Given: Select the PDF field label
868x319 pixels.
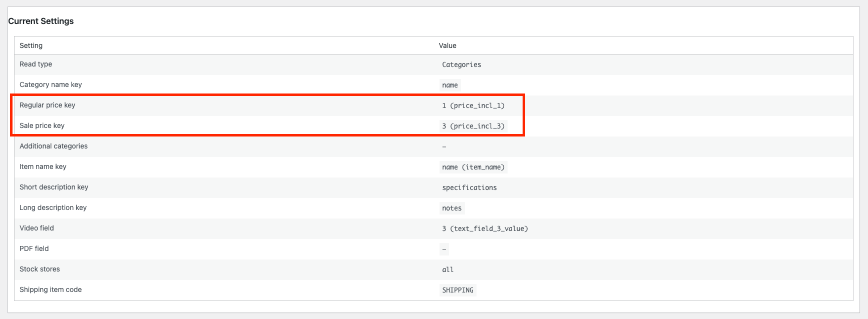Looking at the screenshot, I should coord(34,248).
